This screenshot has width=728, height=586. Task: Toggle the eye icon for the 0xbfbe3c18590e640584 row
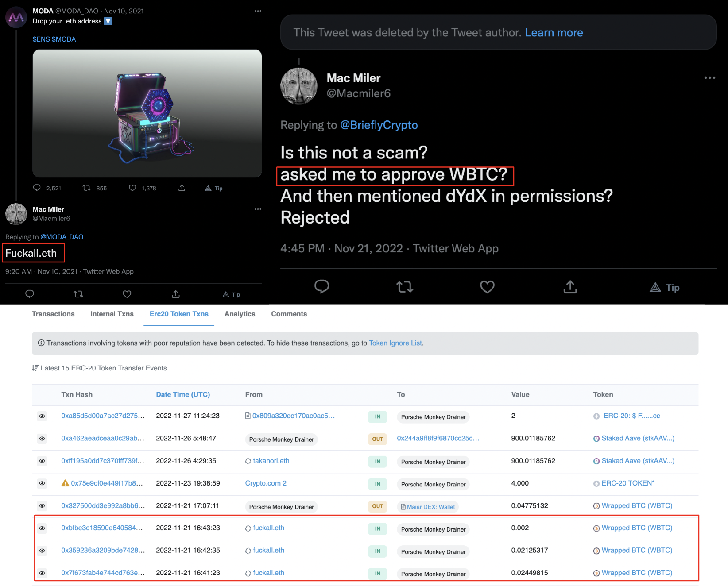tap(42, 528)
